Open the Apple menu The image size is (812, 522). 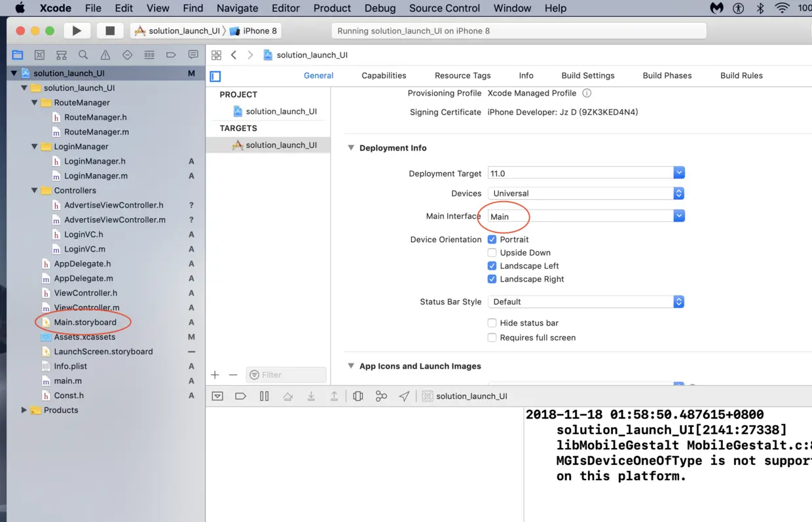(x=20, y=9)
